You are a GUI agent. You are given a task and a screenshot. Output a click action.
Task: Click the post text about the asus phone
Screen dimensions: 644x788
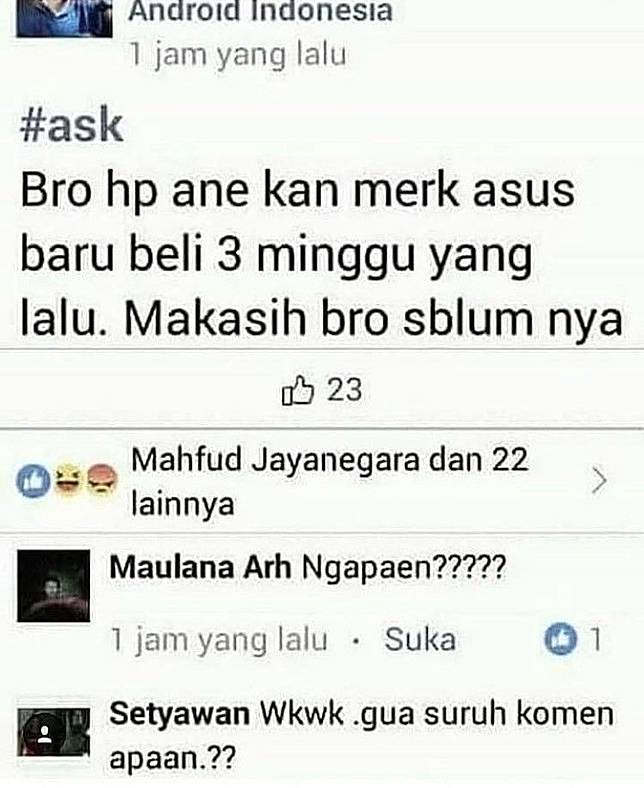point(322,255)
